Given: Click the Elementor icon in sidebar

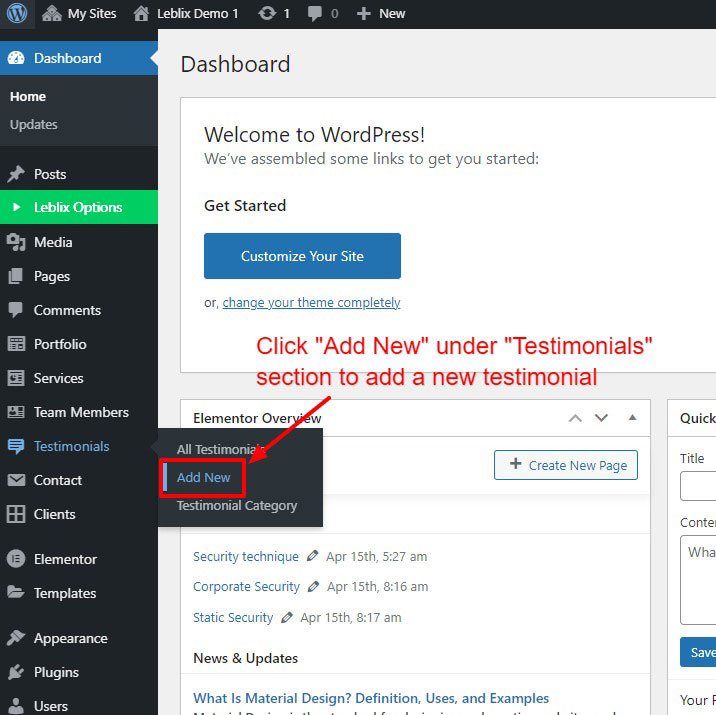Looking at the screenshot, I should point(16,559).
